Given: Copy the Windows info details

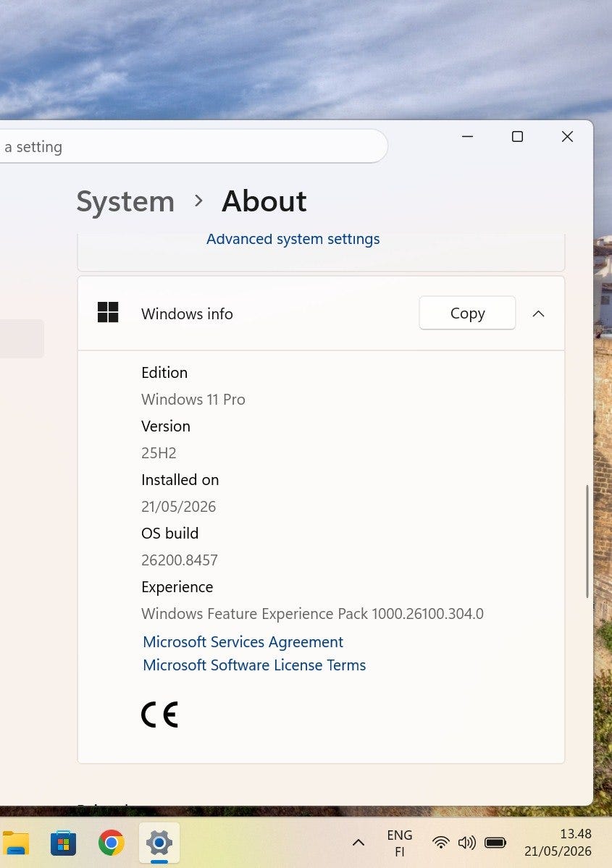Looking at the screenshot, I should point(467,313).
